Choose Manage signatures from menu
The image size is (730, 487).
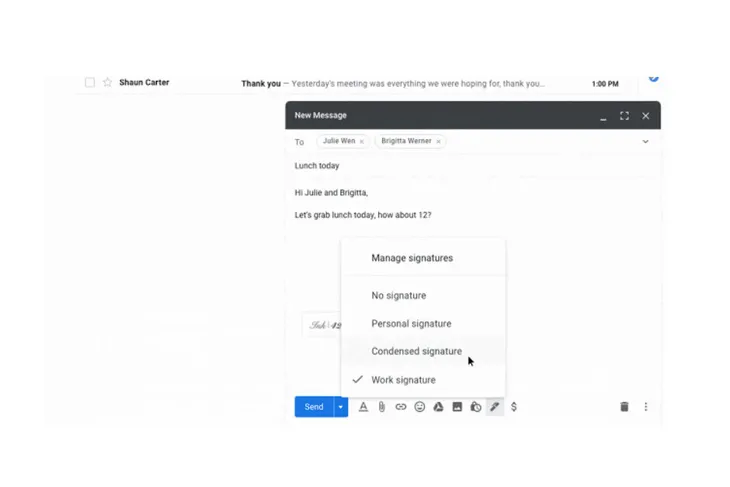pyautogui.click(x=423, y=258)
